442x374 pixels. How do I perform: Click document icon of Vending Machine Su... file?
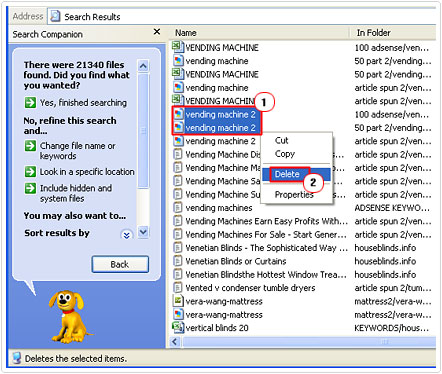coord(178,194)
